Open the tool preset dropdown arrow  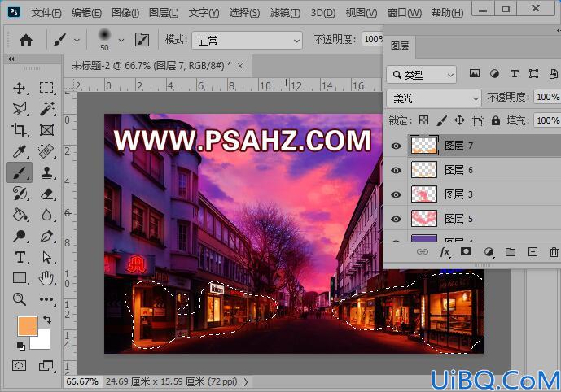point(77,41)
